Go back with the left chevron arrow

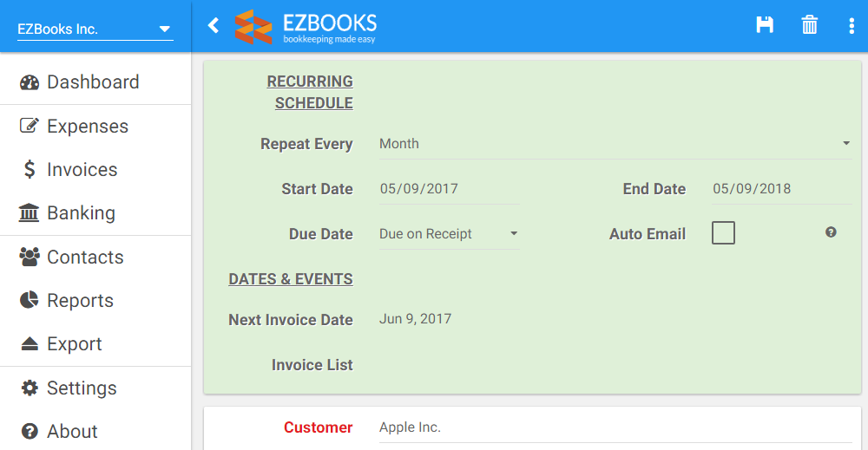pyautogui.click(x=214, y=25)
